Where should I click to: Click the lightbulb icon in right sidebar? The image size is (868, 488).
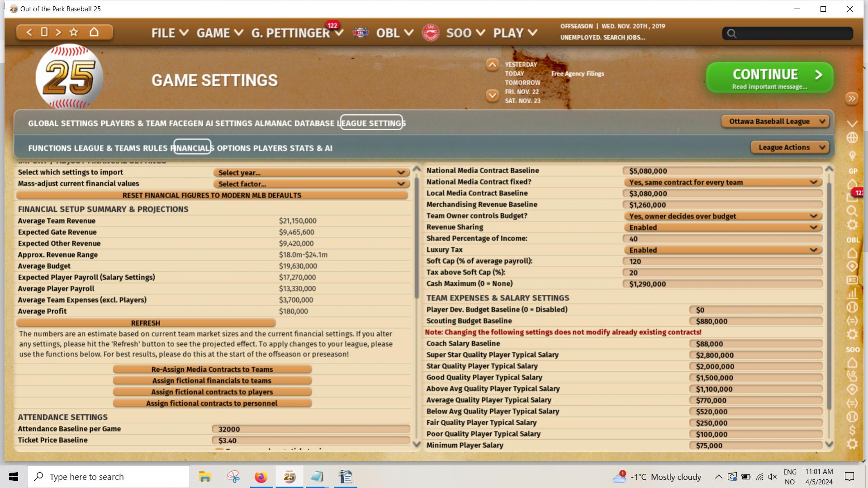[x=852, y=156]
